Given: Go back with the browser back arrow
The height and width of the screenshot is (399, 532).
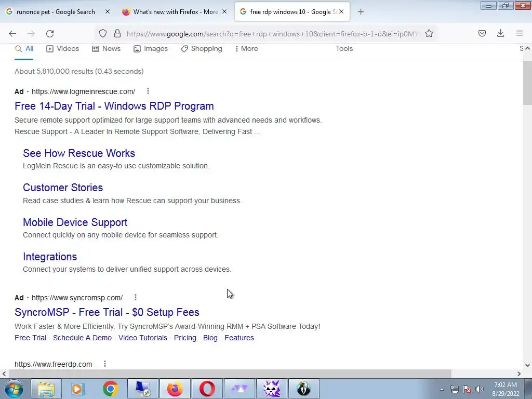Looking at the screenshot, I should [x=12, y=34].
